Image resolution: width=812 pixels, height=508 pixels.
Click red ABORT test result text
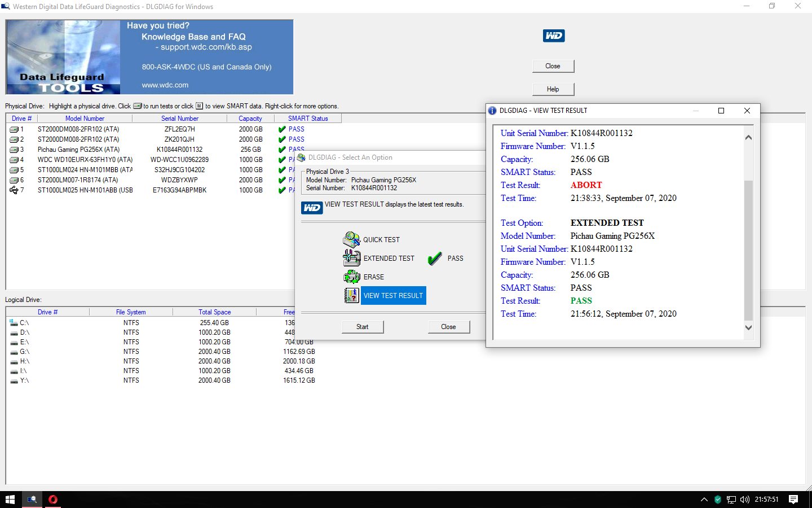(586, 185)
